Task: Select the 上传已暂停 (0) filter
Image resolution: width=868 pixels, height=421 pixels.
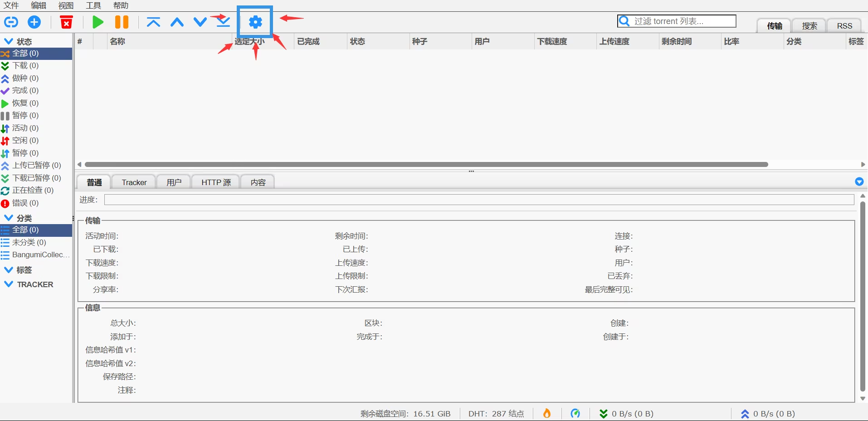Action: 36,166
